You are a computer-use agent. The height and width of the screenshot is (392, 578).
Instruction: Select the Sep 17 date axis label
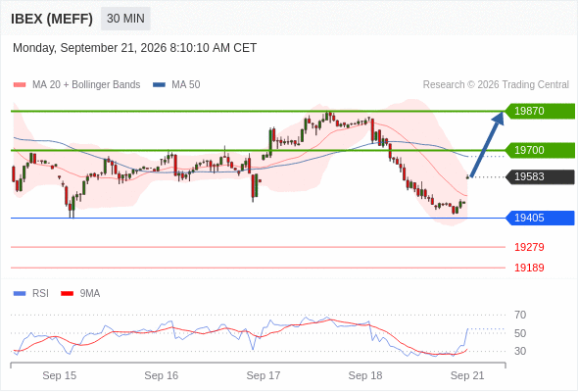coord(264,375)
